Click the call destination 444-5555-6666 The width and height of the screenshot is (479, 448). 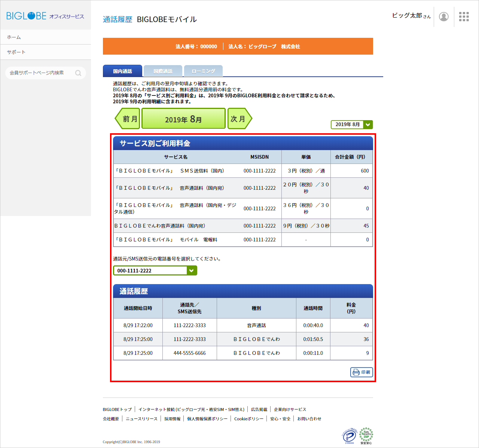tap(190, 353)
